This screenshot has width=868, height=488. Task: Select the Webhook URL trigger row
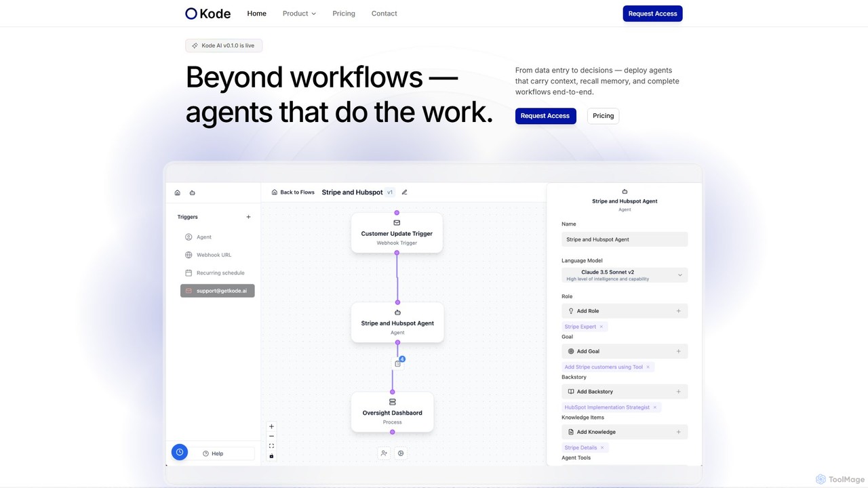pyautogui.click(x=217, y=255)
